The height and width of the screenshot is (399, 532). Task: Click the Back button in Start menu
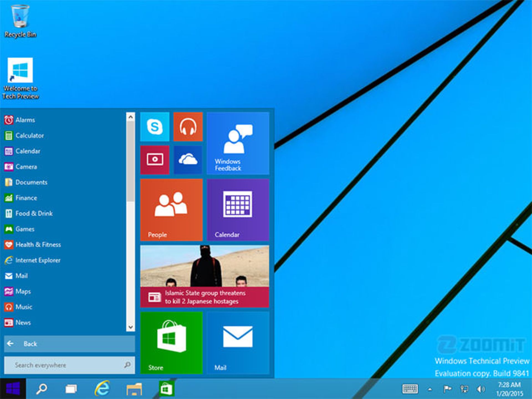point(69,344)
